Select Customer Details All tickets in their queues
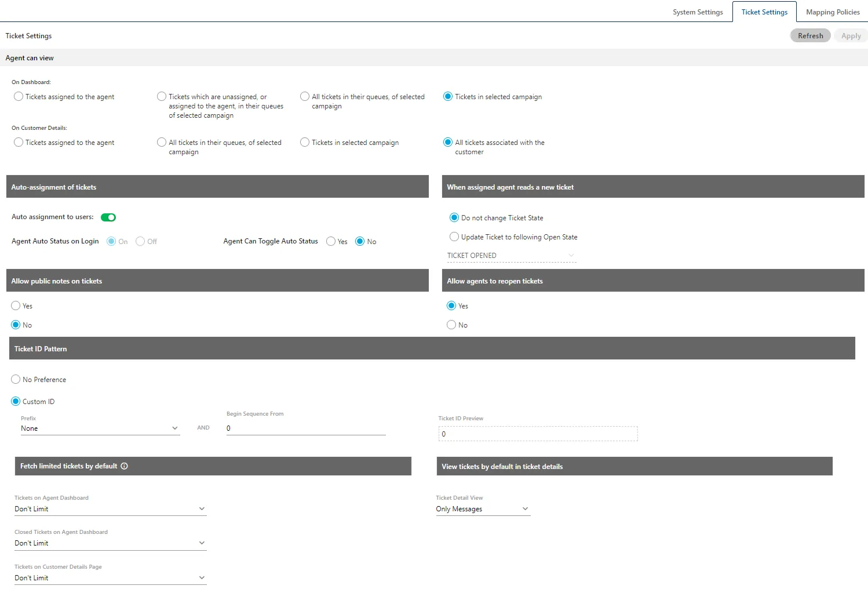 click(162, 142)
